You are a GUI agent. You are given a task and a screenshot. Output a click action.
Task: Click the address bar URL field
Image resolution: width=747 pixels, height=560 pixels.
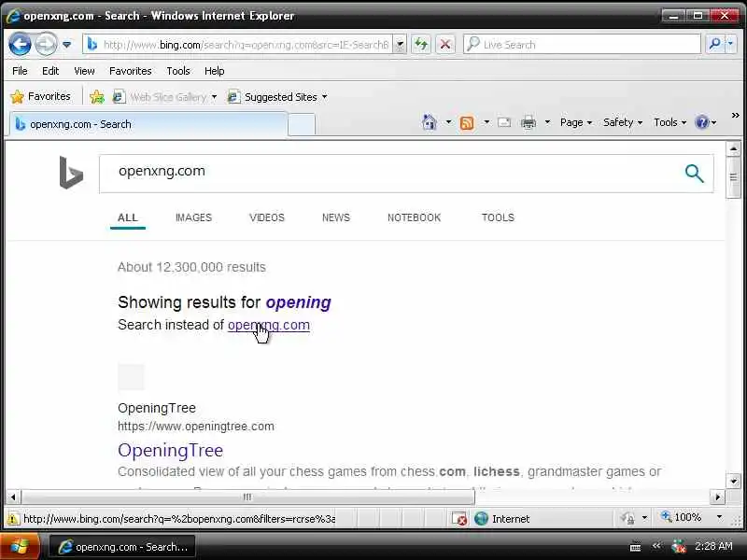pyautogui.click(x=238, y=44)
